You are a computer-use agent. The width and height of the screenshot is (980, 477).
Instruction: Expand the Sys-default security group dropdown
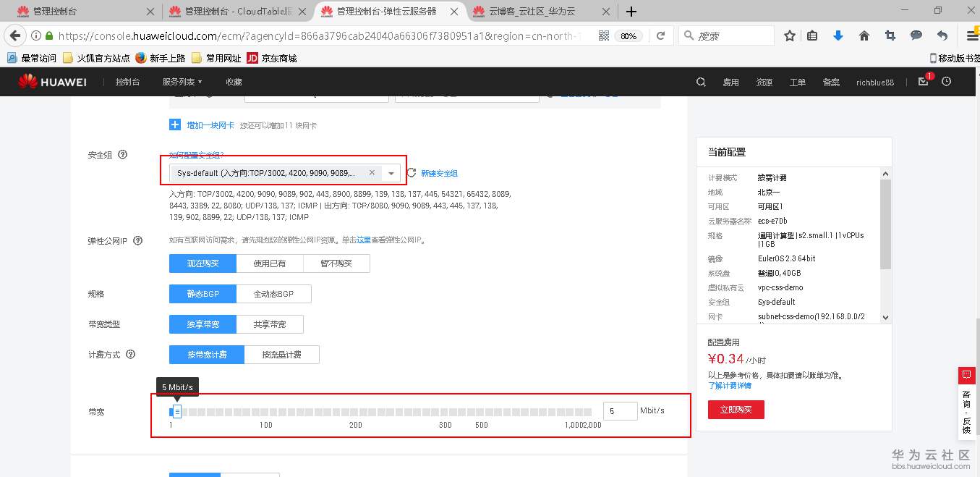point(391,173)
